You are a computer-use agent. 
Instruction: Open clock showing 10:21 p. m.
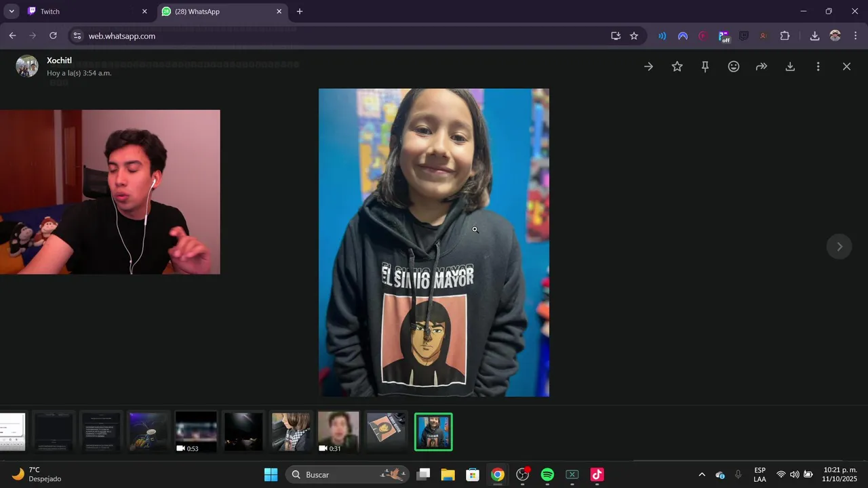pos(840,474)
